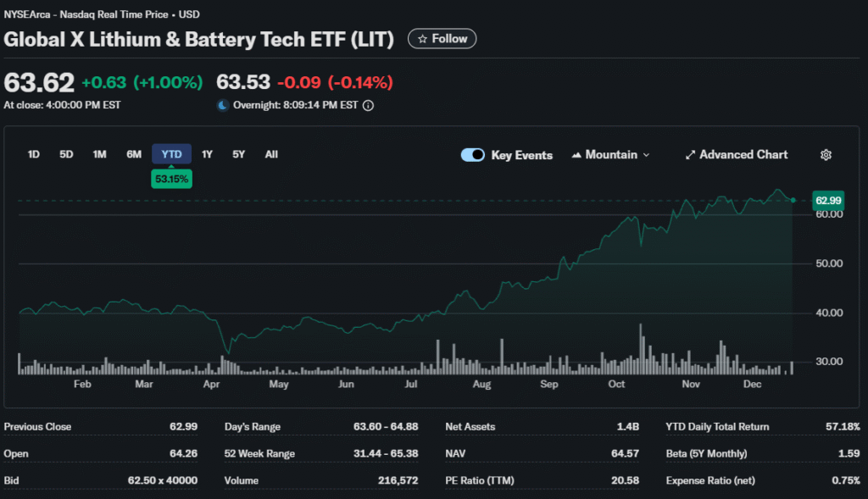868x499 pixels.
Task: Select the 1D time range tab
Action: 34,154
